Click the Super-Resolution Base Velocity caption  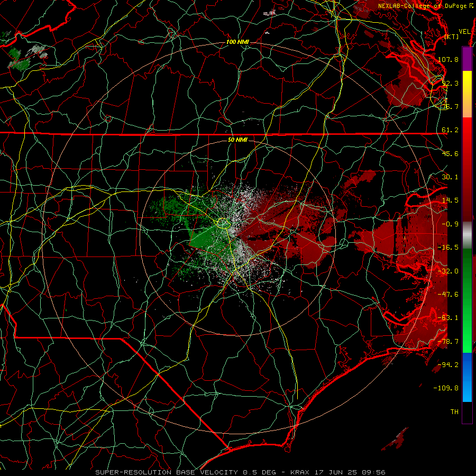[240, 472]
